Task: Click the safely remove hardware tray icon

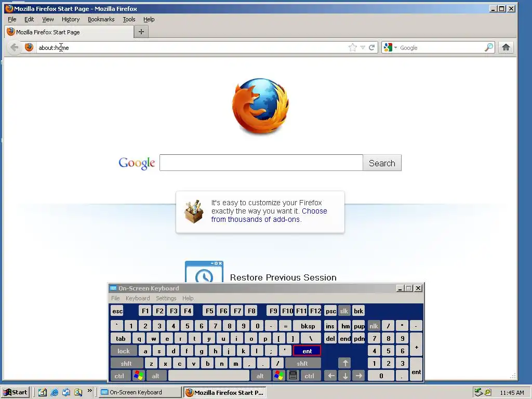Action: 478,392
